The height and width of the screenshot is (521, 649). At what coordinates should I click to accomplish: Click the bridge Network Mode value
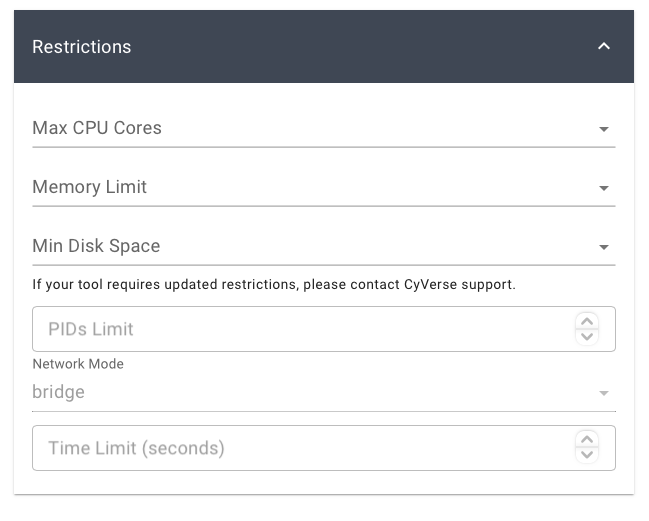click(x=59, y=392)
